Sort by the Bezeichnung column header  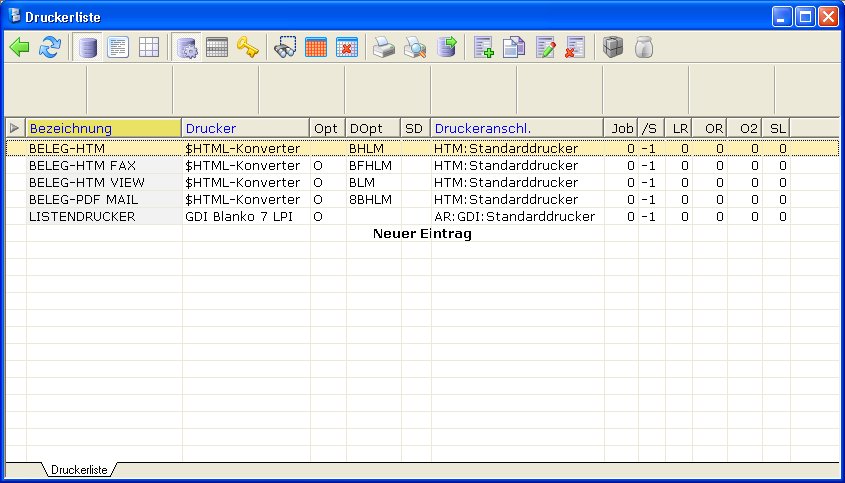104,128
